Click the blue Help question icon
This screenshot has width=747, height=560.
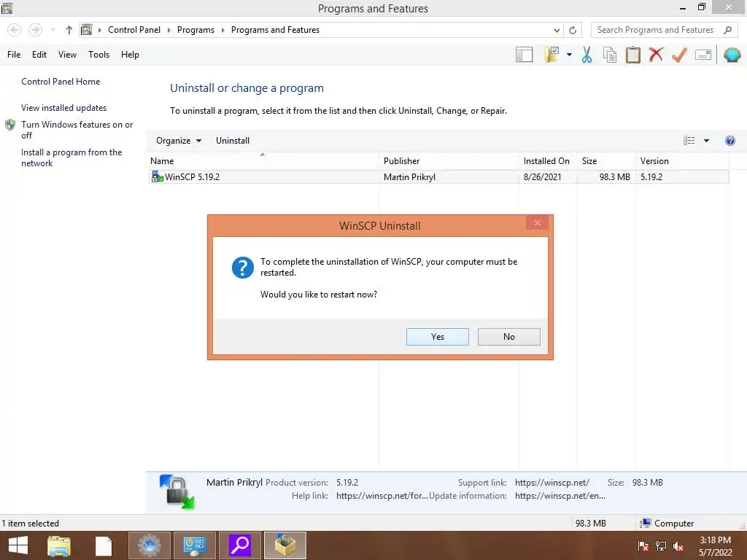(729, 141)
